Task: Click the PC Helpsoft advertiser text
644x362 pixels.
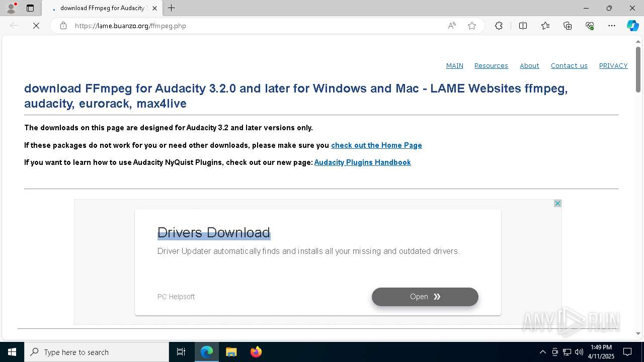Action: click(x=176, y=297)
